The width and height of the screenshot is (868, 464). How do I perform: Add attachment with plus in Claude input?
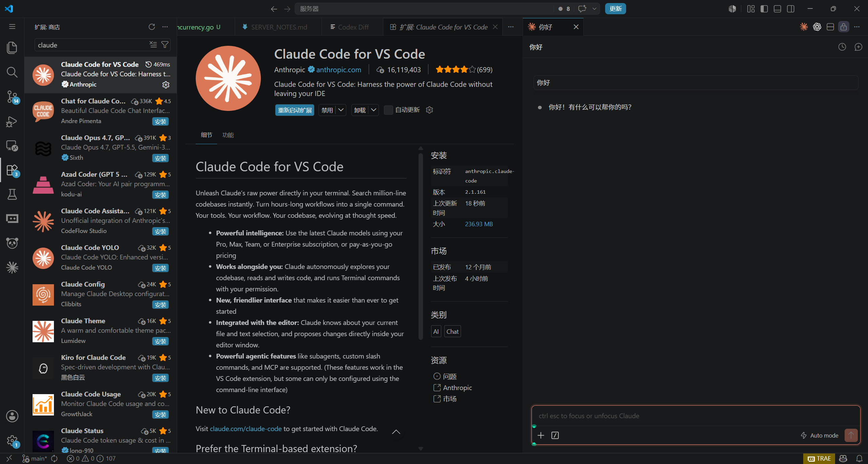tap(541, 435)
